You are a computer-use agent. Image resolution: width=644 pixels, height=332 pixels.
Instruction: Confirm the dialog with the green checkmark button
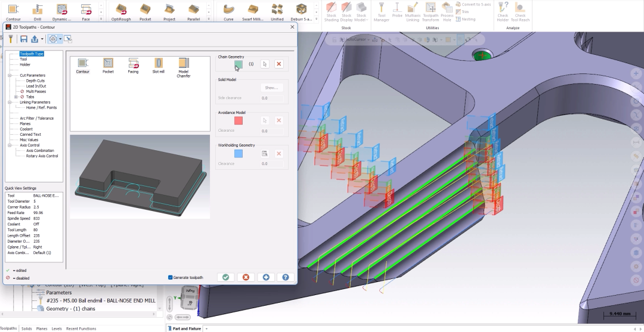[x=225, y=277]
